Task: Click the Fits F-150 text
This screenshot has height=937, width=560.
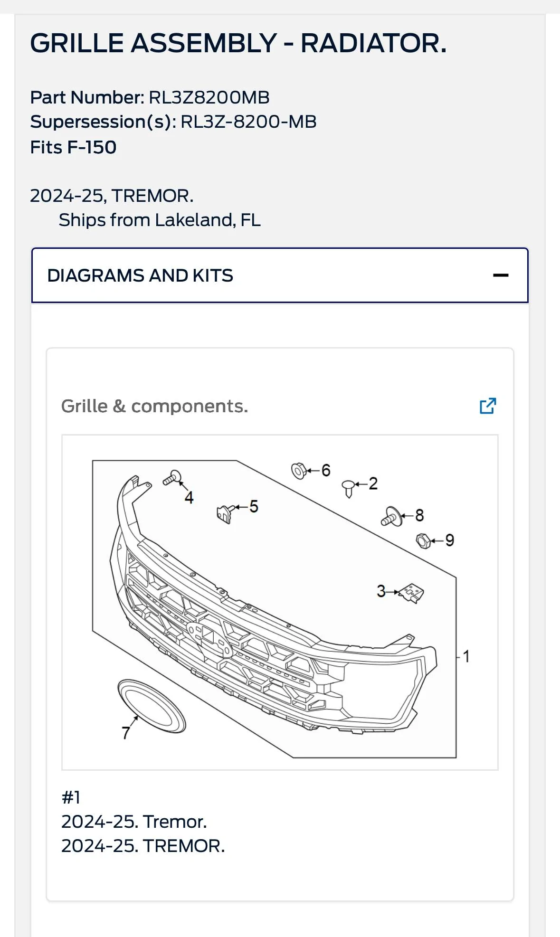Action: (73, 147)
